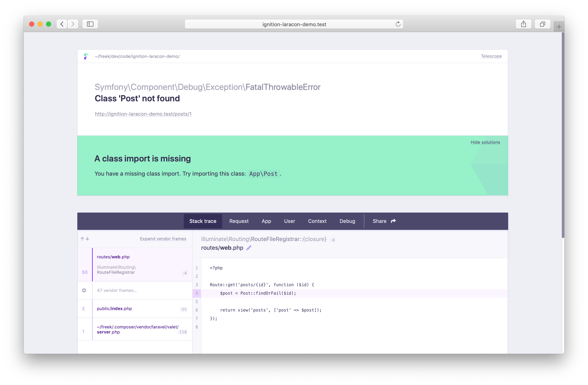Select the Stack trace tab
This screenshot has width=588, height=385.
203,221
